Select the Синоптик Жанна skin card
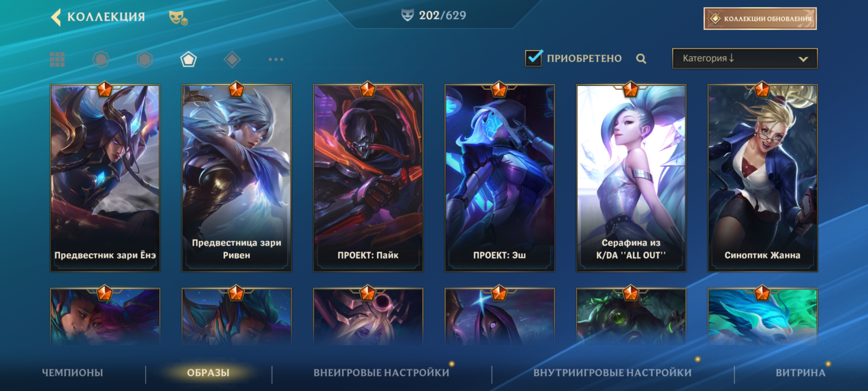 pyautogui.click(x=762, y=178)
